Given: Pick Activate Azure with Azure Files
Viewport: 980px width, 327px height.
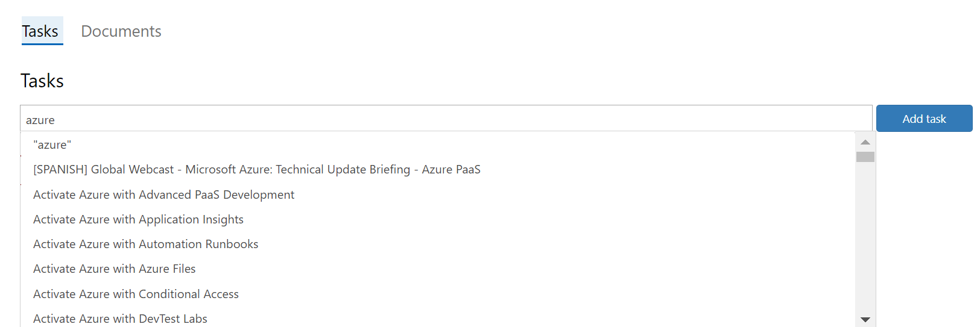Looking at the screenshot, I should point(438,269).
